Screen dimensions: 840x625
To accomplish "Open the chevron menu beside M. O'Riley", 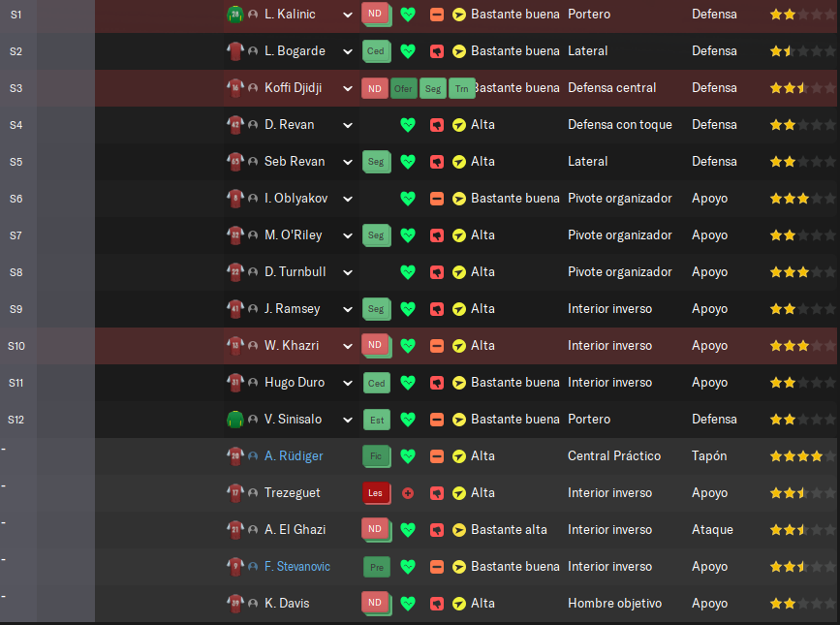I will [x=348, y=235].
